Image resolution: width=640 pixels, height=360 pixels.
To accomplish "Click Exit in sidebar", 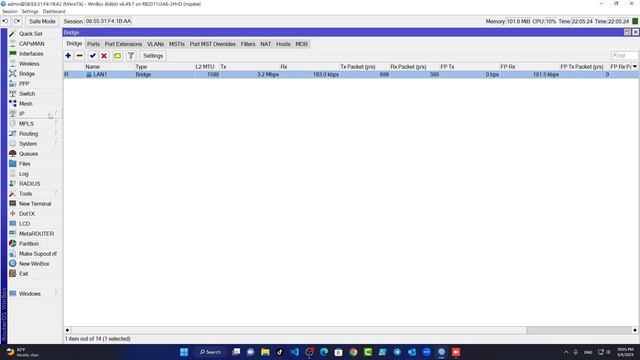I will (x=23, y=274).
